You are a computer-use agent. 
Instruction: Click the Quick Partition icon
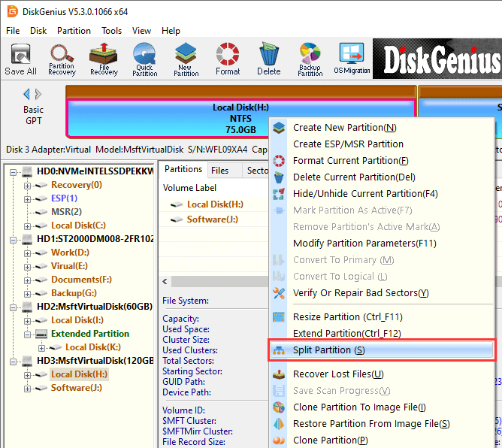[144, 59]
